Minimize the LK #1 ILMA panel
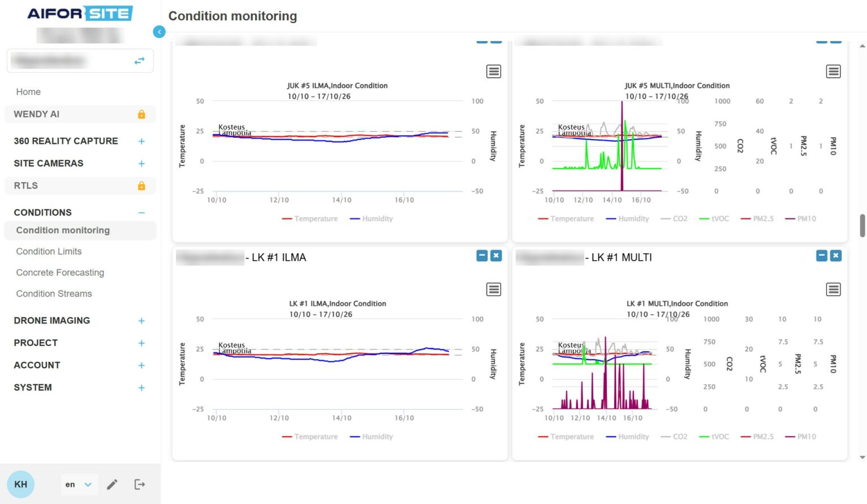The height and width of the screenshot is (504, 867). pos(482,256)
